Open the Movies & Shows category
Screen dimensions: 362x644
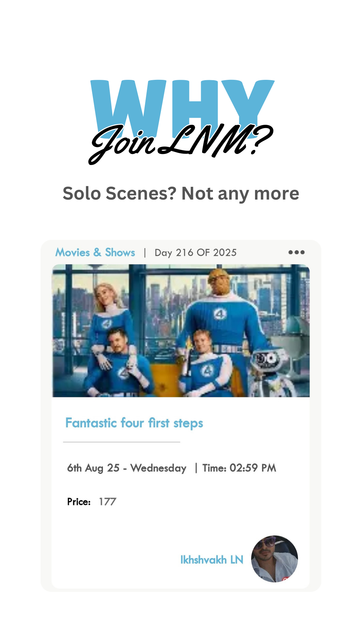[x=95, y=252]
